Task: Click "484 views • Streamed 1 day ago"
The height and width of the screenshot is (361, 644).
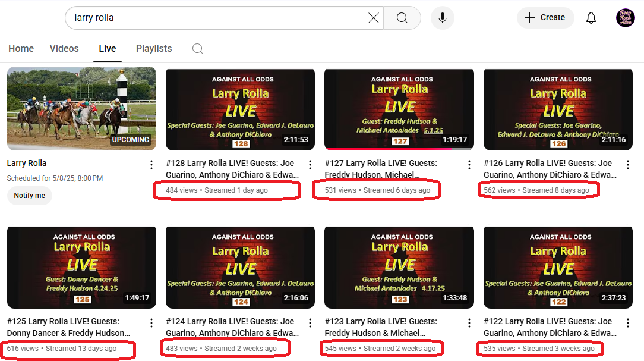Action: [x=216, y=190]
